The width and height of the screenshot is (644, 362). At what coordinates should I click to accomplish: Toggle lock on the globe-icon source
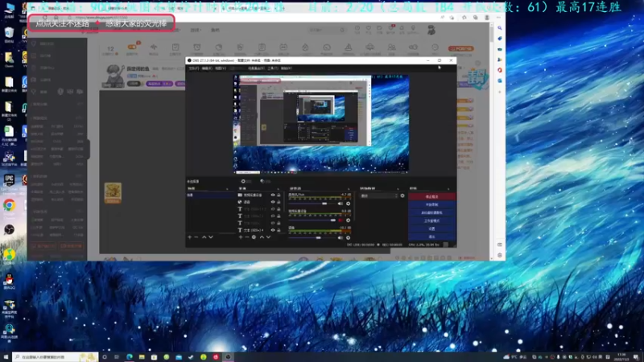[x=279, y=202]
